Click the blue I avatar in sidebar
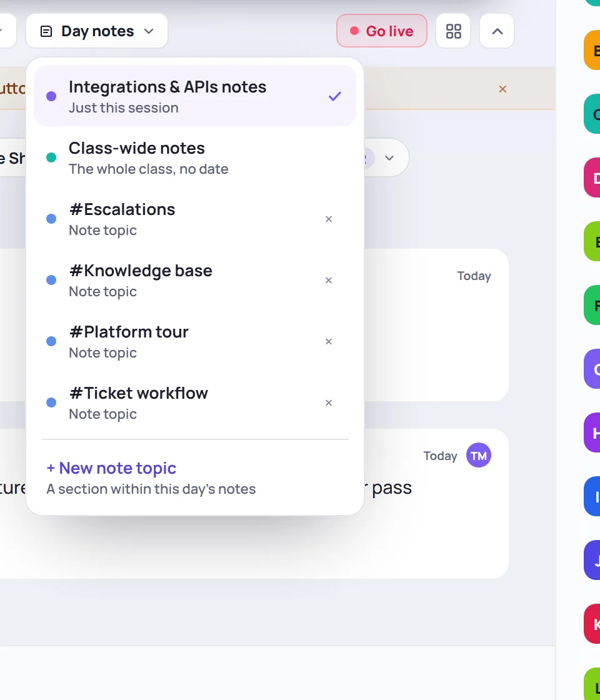The image size is (600, 700). [593, 496]
